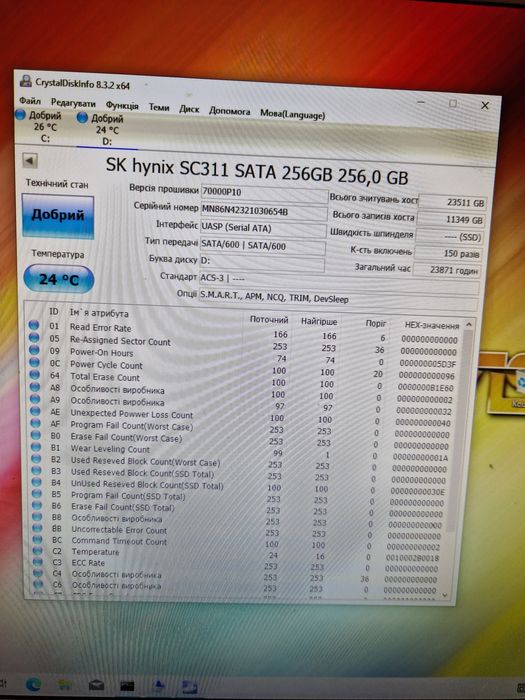The height and width of the screenshot is (700, 525).
Task: Click the interface field UASP (Serial ATA)
Action: click(263, 229)
